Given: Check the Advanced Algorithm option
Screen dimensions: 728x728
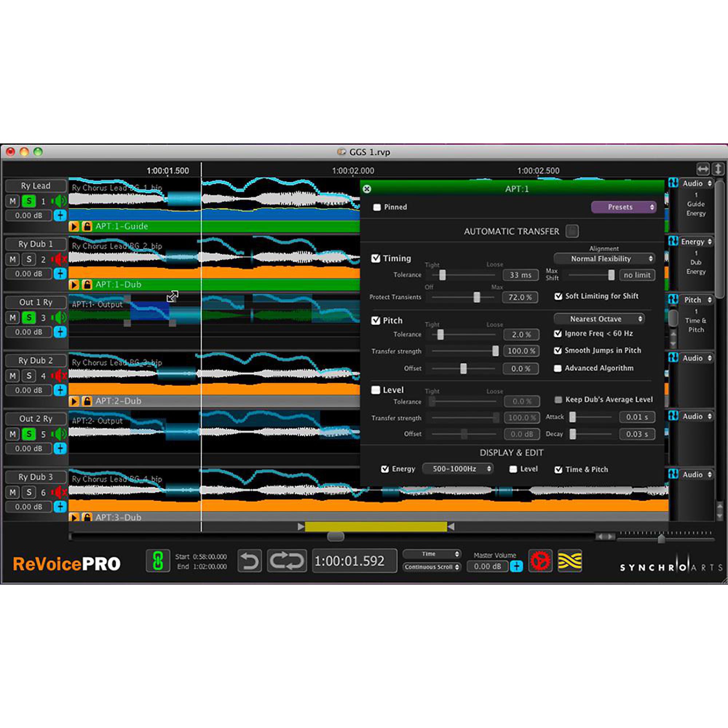Looking at the screenshot, I should pyautogui.click(x=558, y=368).
